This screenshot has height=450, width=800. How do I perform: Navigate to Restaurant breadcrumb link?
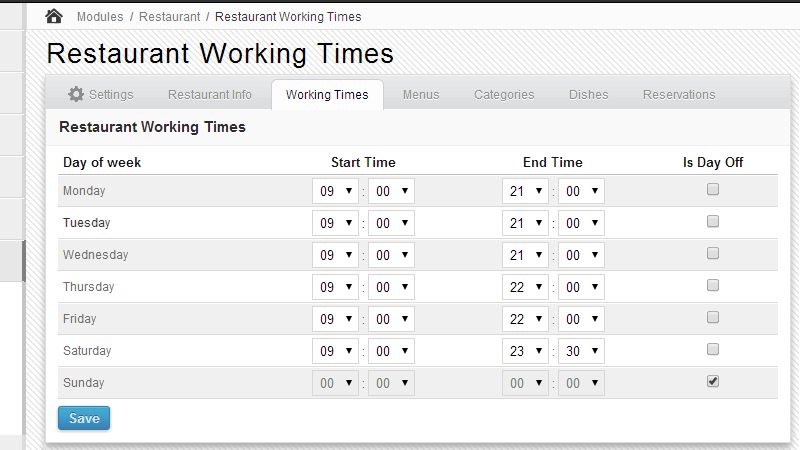169,17
